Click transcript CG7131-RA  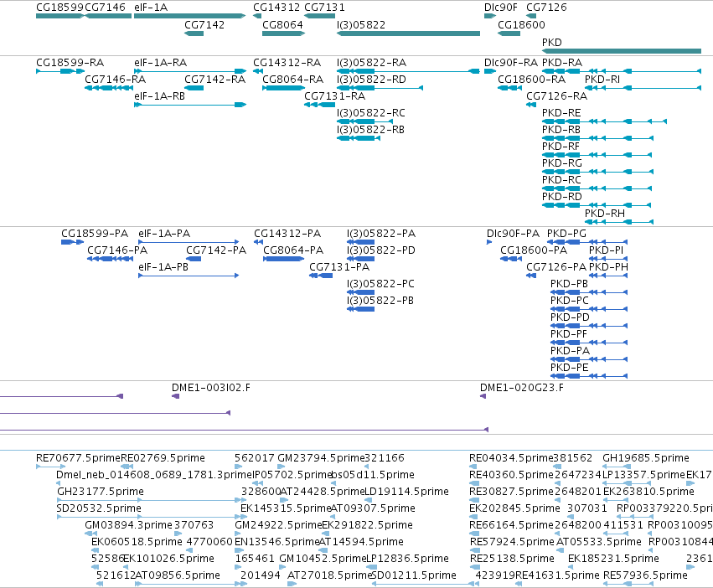coord(334,96)
